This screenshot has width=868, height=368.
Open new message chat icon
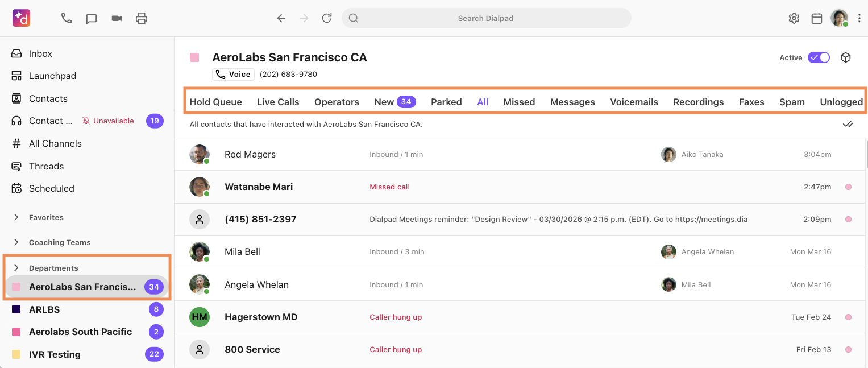click(92, 18)
